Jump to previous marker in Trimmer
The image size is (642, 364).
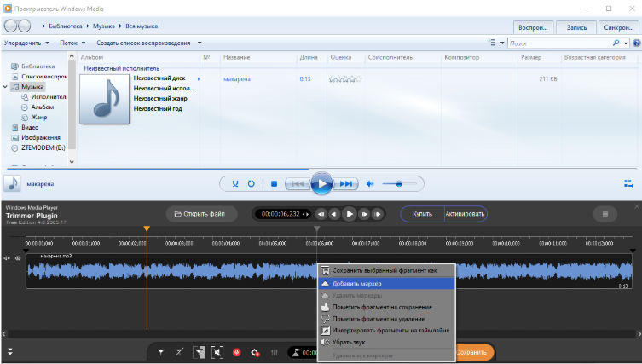321,214
